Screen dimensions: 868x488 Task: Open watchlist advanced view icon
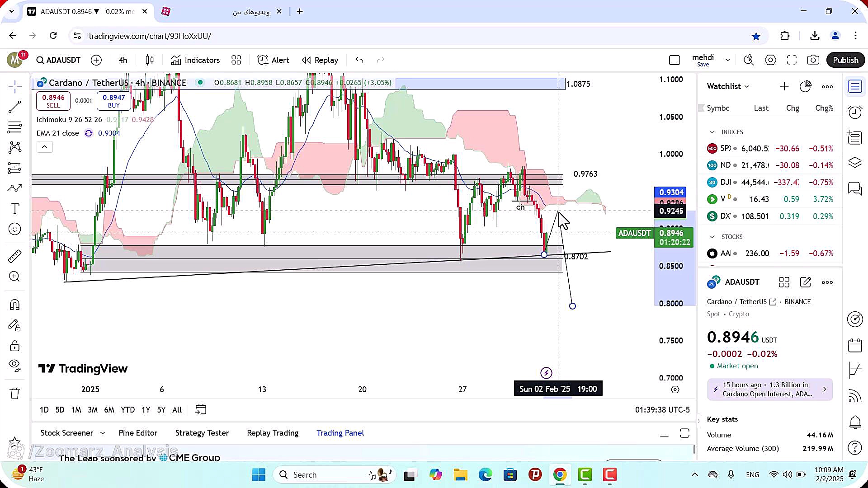point(806,86)
